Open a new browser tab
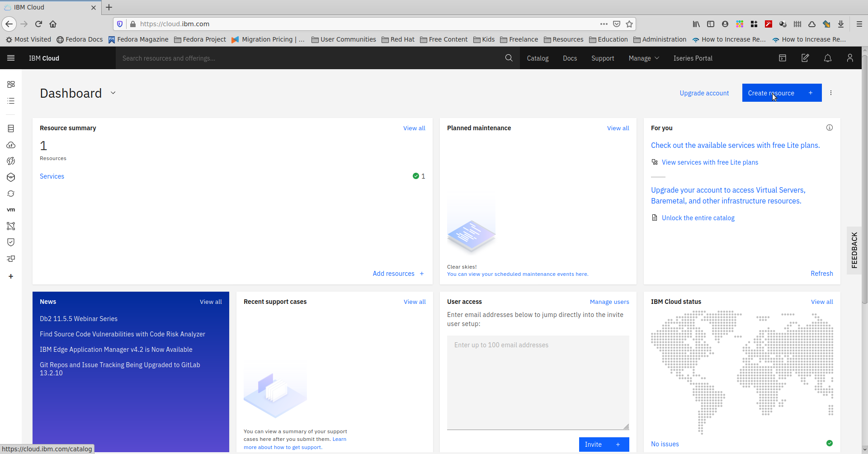 [109, 7]
